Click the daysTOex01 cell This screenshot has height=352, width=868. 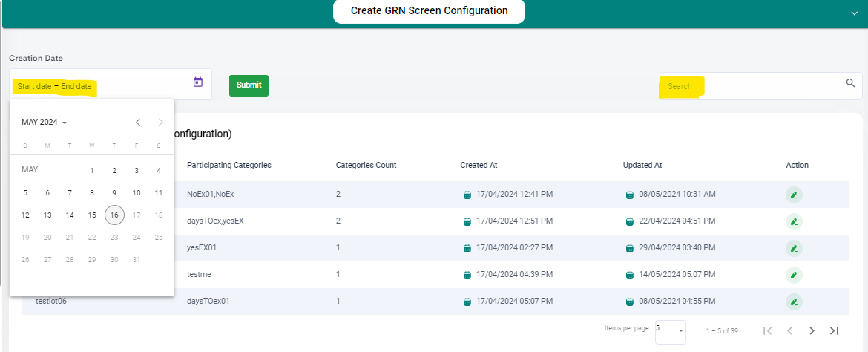[x=208, y=301]
